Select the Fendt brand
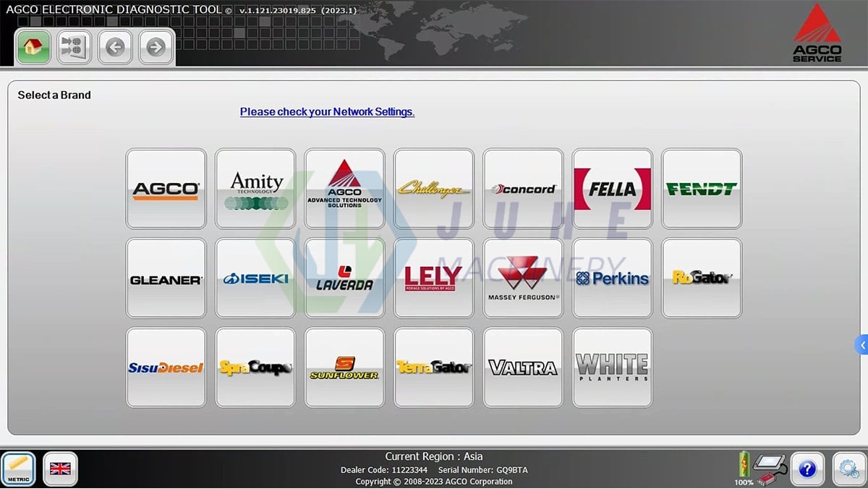The image size is (868, 489). click(701, 188)
